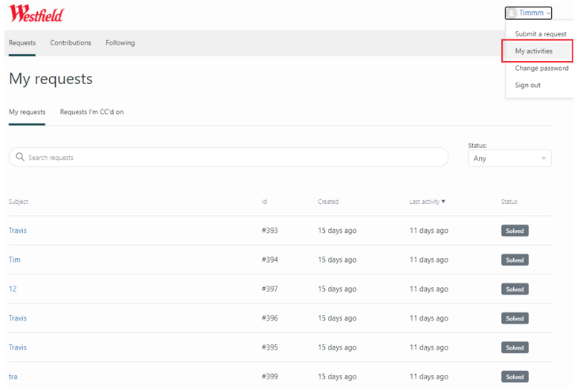Open request titled 12
The width and height of the screenshot is (580, 392).
click(13, 289)
